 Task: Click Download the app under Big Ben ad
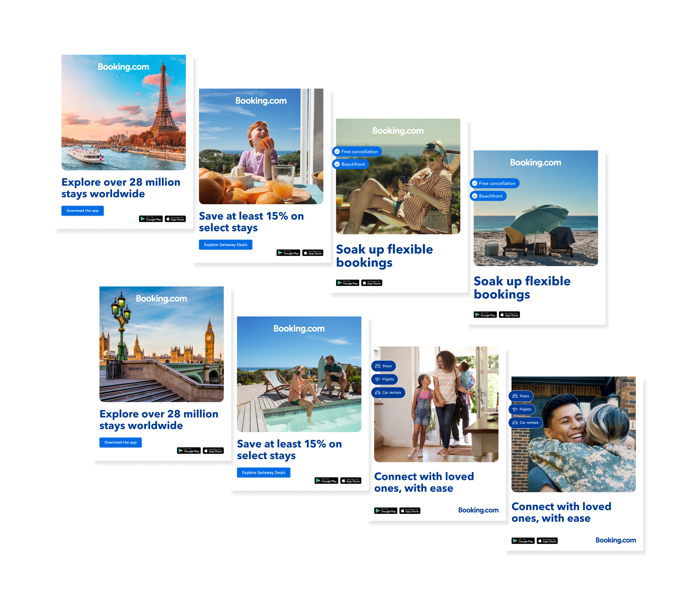[121, 442]
